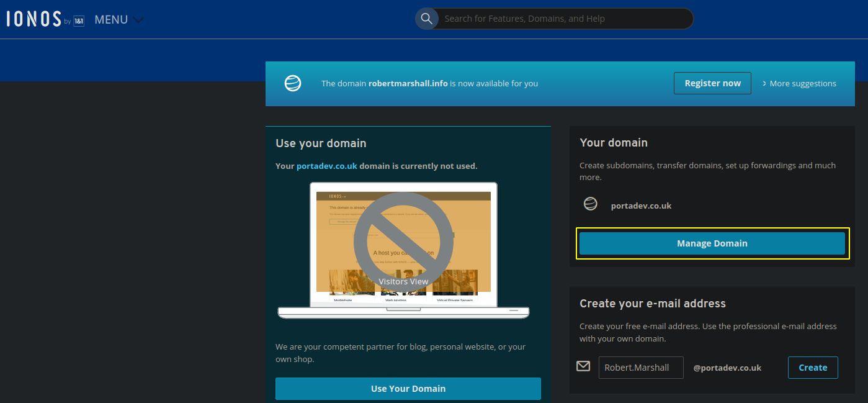Screen dimensions: 868x403
Task: Click the @portadev.co.uk e-mail suffix text
Action: [x=727, y=368]
